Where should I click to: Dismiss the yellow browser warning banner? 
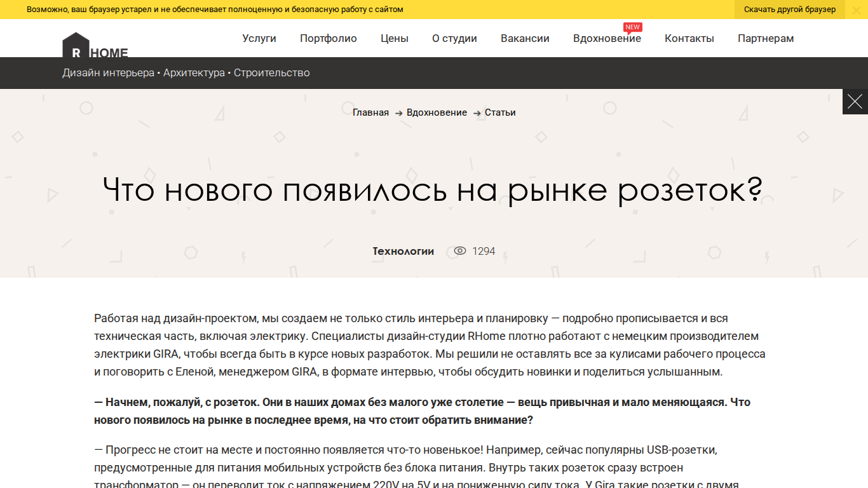click(856, 10)
